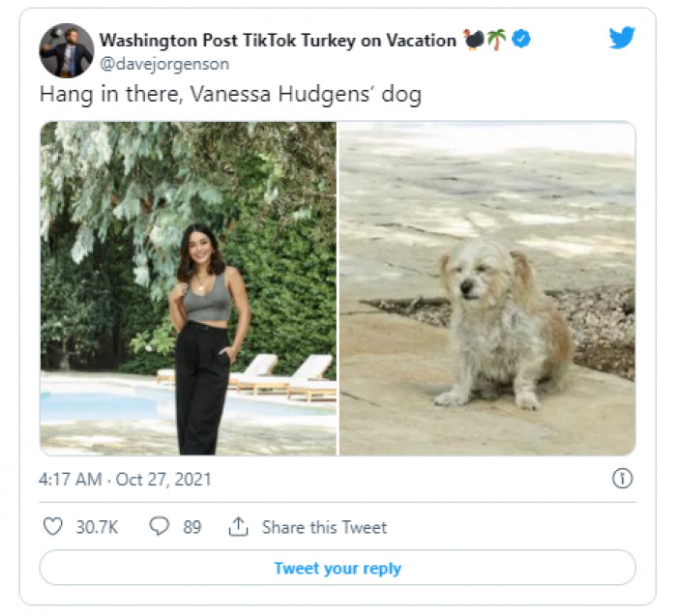Click the Share this Tweet label

324,527
